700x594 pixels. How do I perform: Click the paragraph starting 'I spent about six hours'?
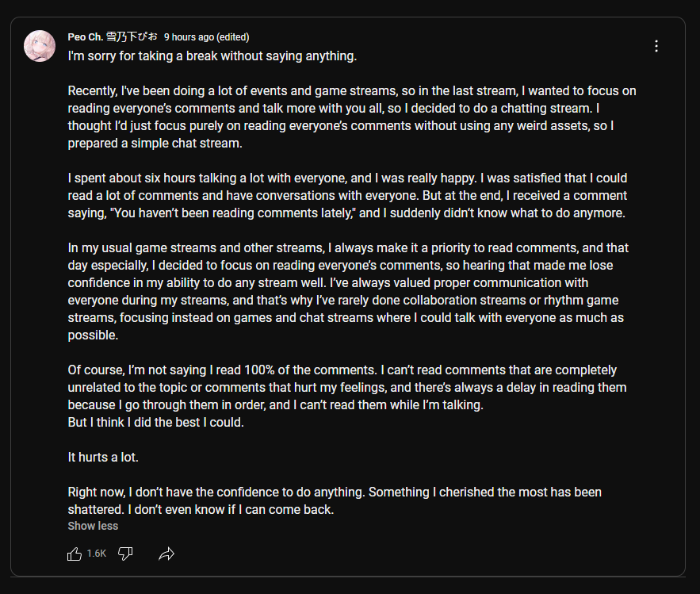click(x=347, y=195)
